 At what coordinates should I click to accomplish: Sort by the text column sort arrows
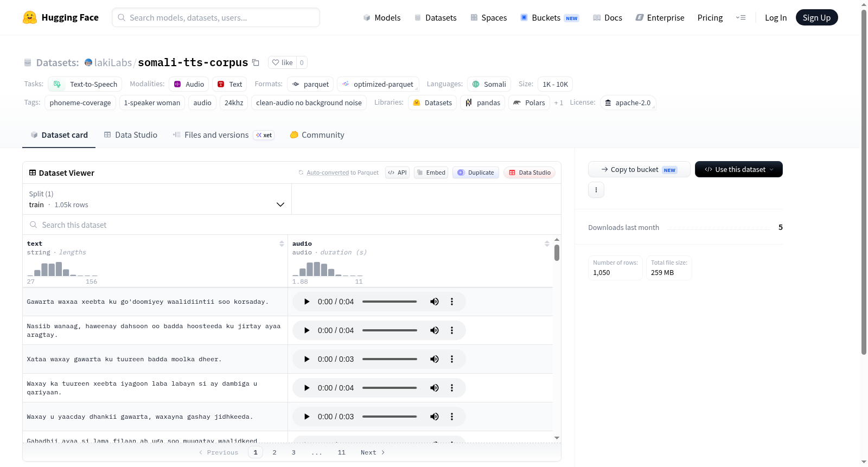pyautogui.click(x=282, y=244)
